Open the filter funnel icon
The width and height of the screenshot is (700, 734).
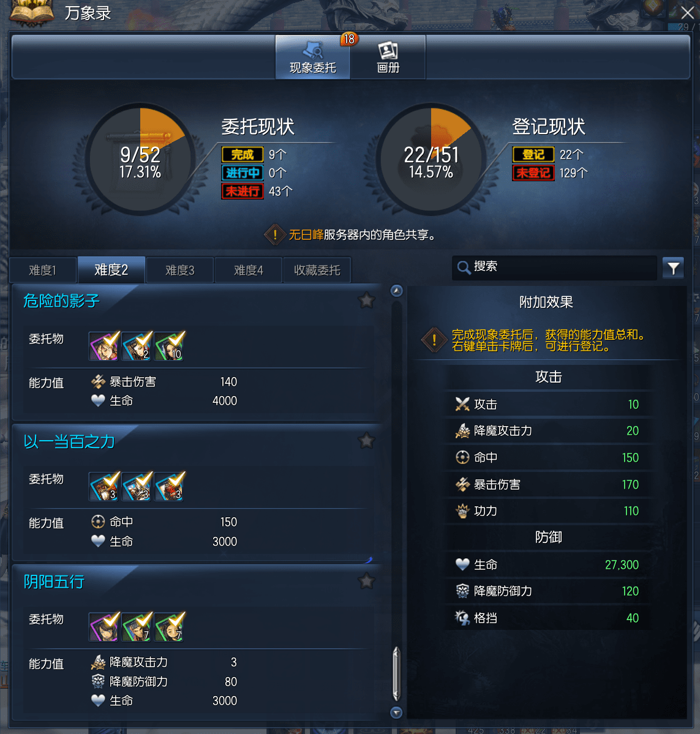pos(673,268)
